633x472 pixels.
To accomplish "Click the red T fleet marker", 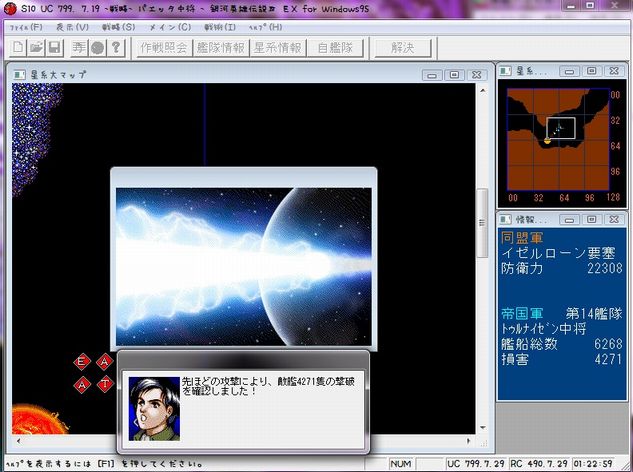I will (x=105, y=384).
